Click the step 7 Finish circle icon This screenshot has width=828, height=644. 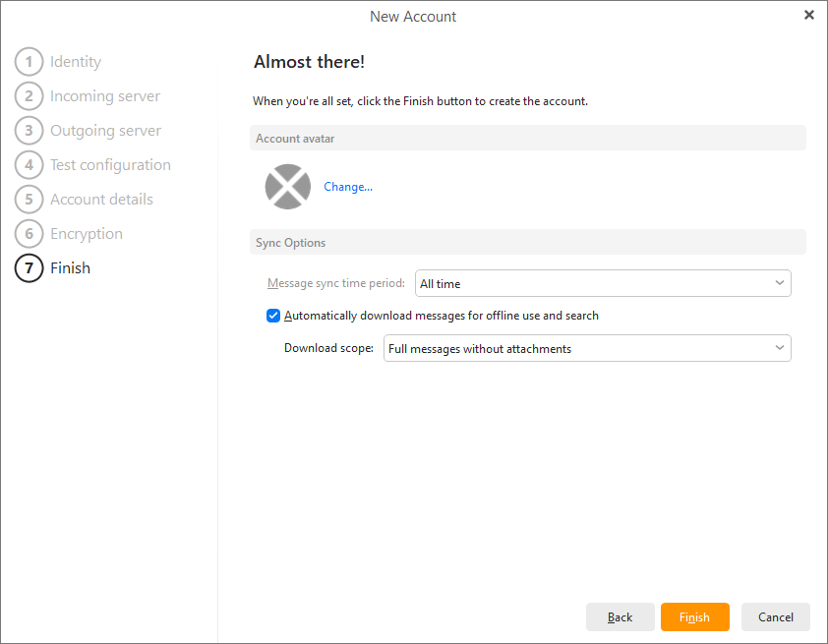click(30, 268)
